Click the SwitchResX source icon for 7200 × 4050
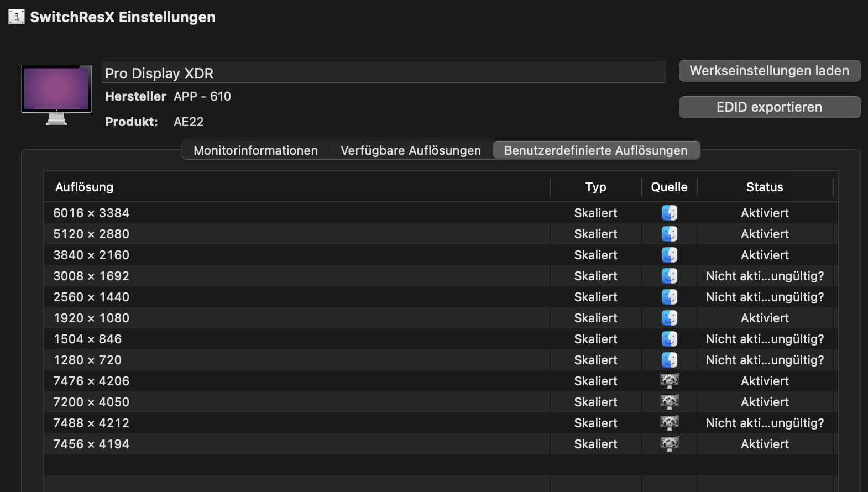Viewport: 868px width, 492px height. [x=669, y=402]
